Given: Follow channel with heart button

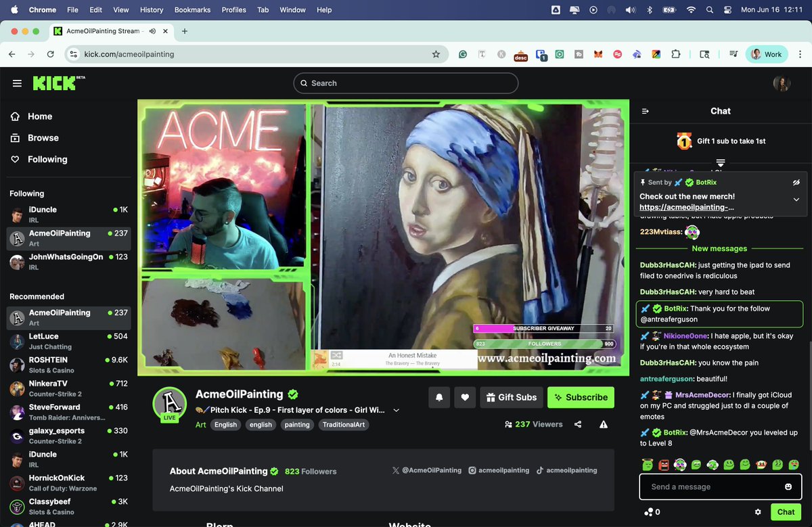Looking at the screenshot, I should click(x=465, y=398).
